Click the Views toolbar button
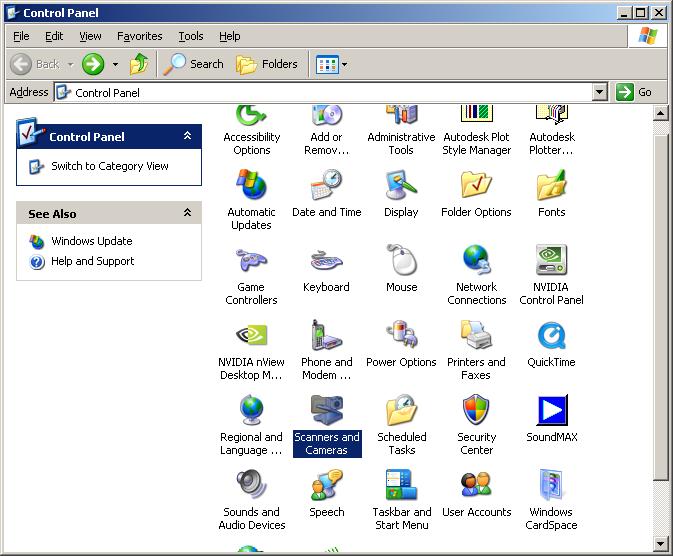The width and height of the screenshot is (673, 556). click(x=327, y=65)
